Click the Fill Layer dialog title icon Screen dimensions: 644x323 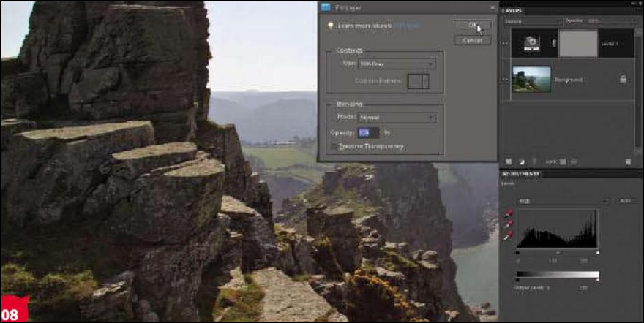pyautogui.click(x=326, y=7)
